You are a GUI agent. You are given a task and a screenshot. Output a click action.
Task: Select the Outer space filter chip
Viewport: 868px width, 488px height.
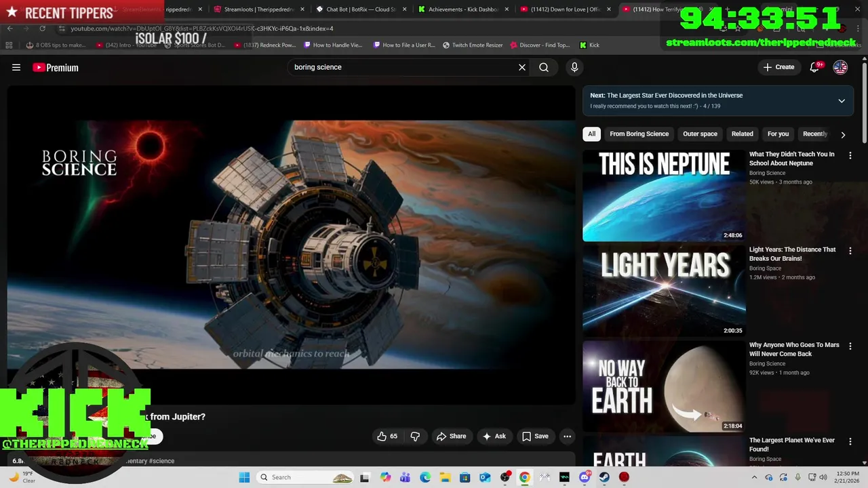[x=700, y=134]
